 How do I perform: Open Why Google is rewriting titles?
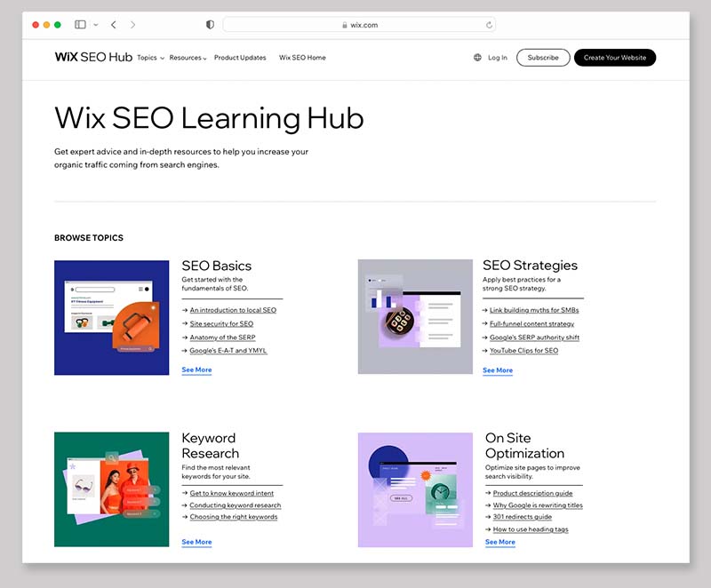tap(538, 505)
